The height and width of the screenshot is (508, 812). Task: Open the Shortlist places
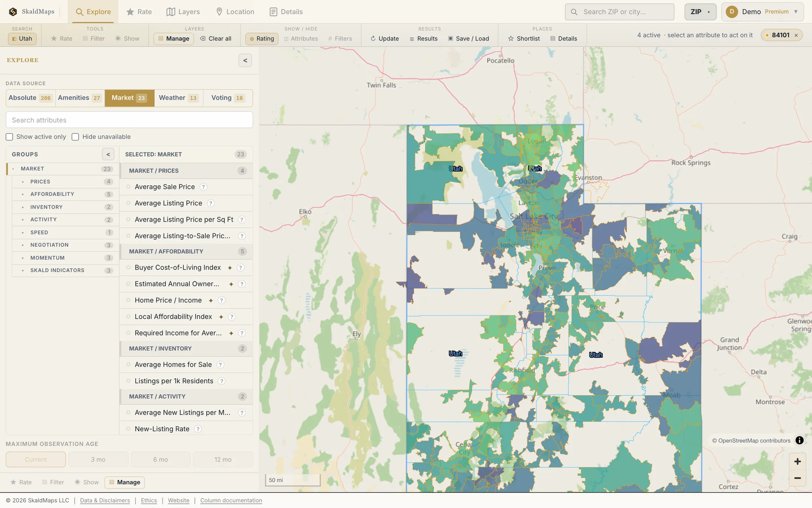(524, 38)
